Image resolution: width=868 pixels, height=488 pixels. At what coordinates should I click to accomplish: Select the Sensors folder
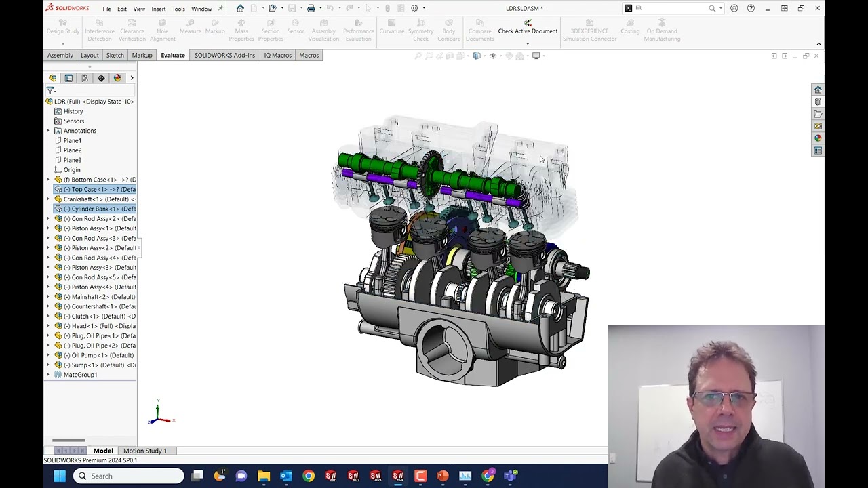pyautogui.click(x=73, y=121)
